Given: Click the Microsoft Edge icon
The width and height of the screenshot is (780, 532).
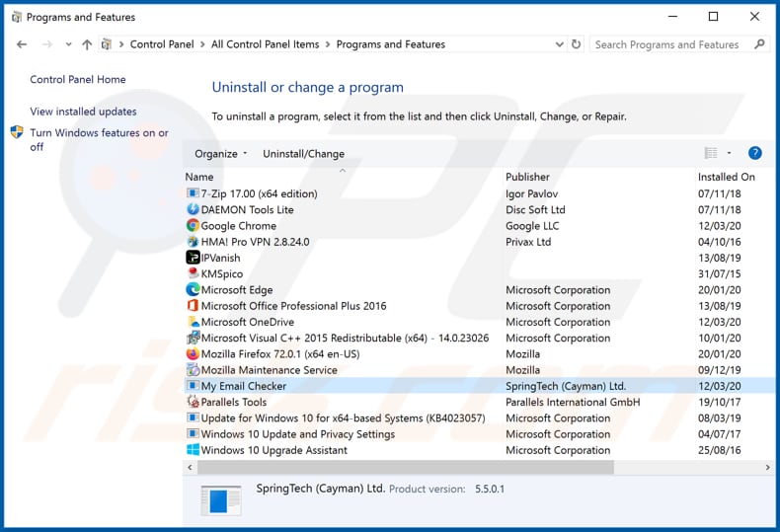Looking at the screenshot, I should [193, 289].
